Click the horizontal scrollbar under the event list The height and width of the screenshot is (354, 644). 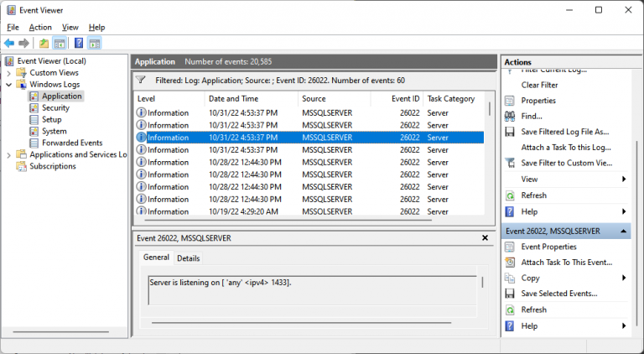click(x=288, y=221)
